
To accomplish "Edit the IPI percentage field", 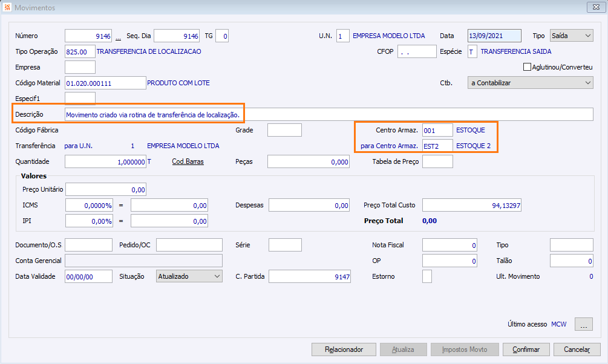I will (89, 221).
